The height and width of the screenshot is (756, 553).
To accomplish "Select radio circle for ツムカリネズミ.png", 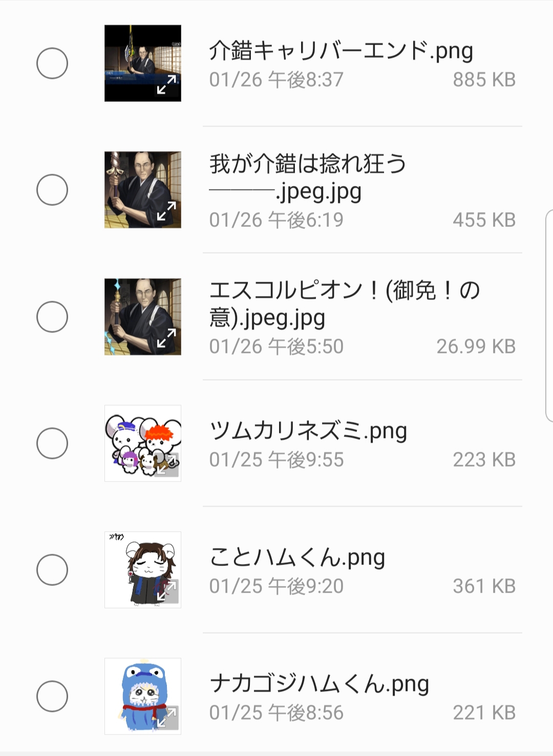I will pyautogui.click(x=52, y=443).
